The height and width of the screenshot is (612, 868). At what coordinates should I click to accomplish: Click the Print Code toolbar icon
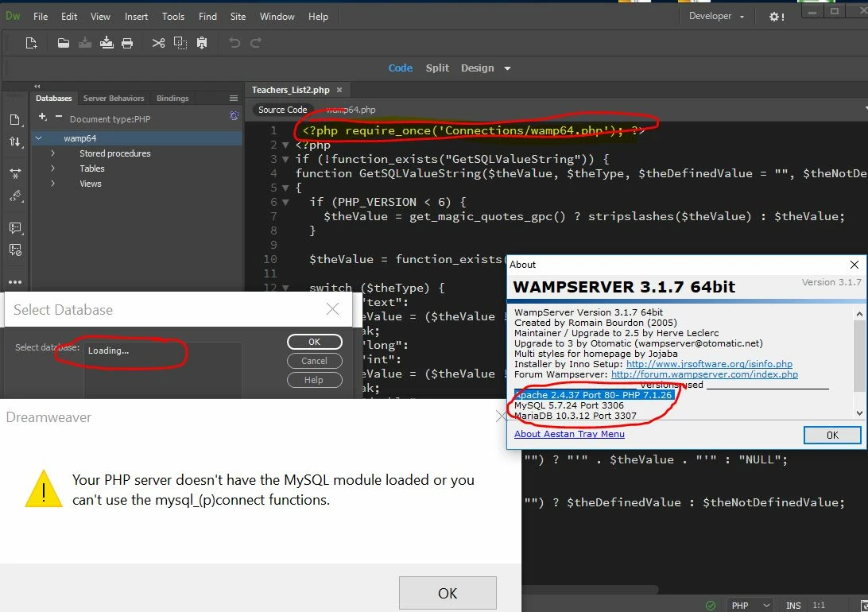[x=127, y=43]
